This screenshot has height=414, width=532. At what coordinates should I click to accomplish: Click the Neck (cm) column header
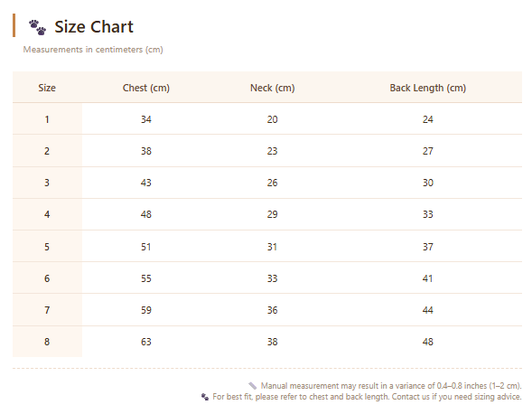click(x=273, y=88)
